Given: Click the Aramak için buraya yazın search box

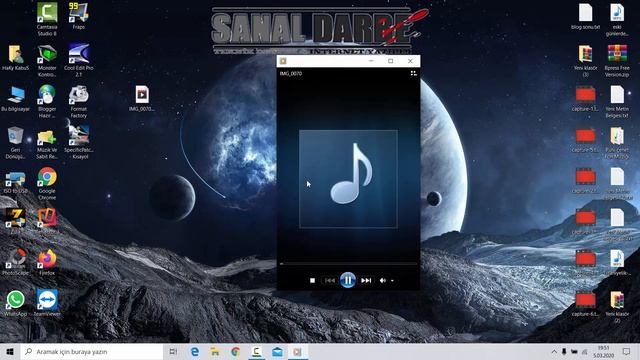Looking at the screenshot, I should pos(92,351).
